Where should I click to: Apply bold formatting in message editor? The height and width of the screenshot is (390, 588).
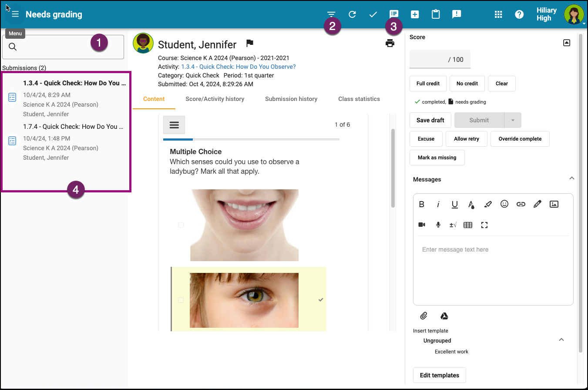421,204
